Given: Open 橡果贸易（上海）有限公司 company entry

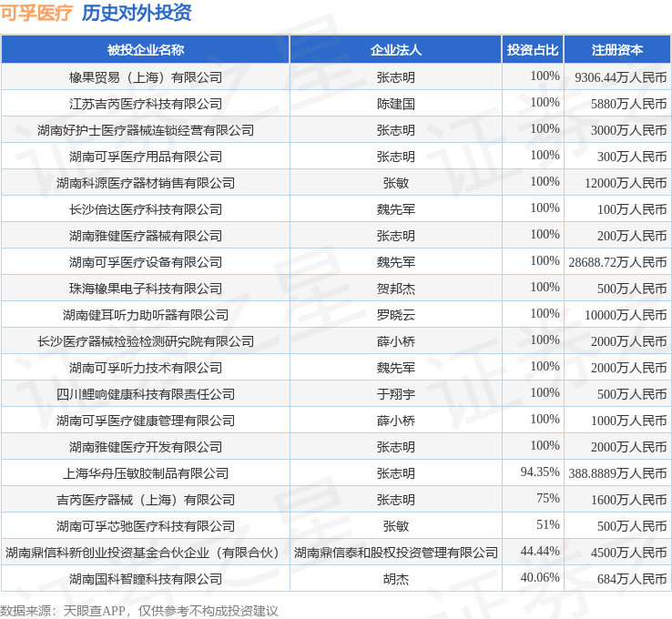Looking at the screenshot, I should pyautogui.click(x=146, y=77).
